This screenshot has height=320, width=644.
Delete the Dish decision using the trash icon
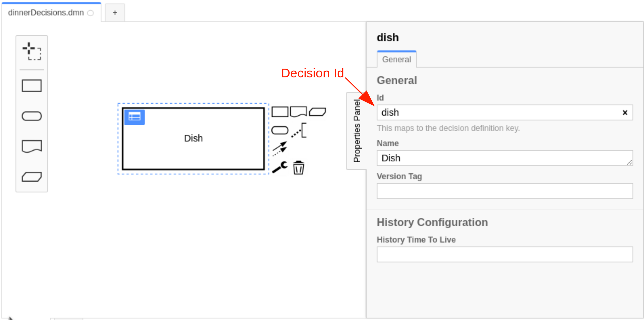[299, 167]
